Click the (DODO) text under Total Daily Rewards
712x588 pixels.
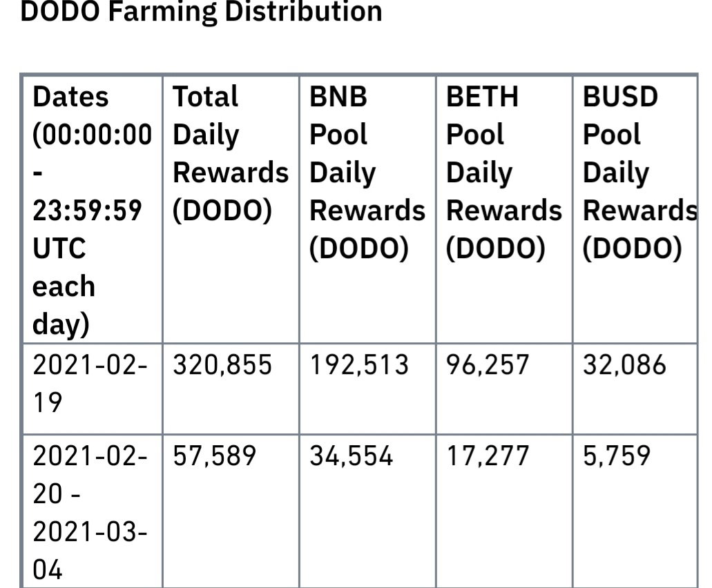pos(222,211)
